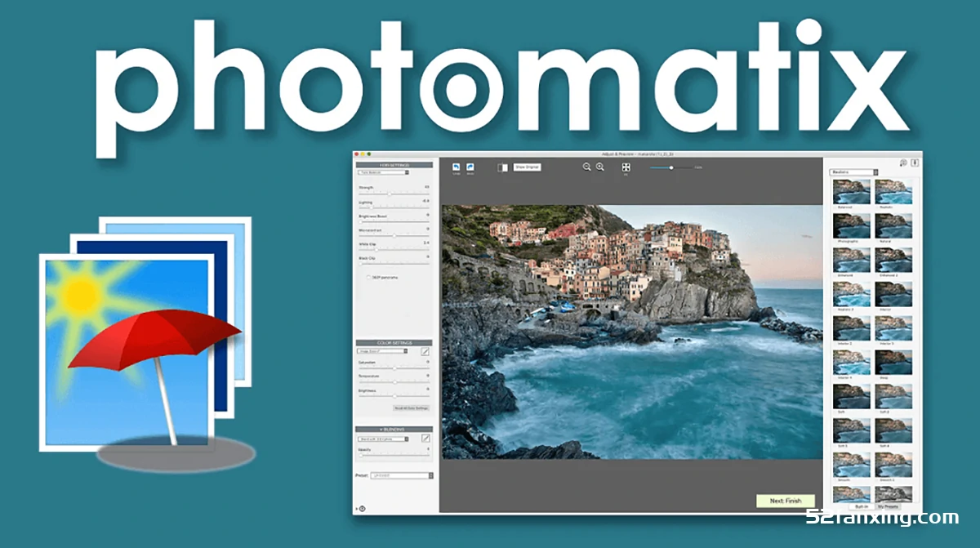
Task: Select the Photographic preset thumbnail
Action: 852,226
